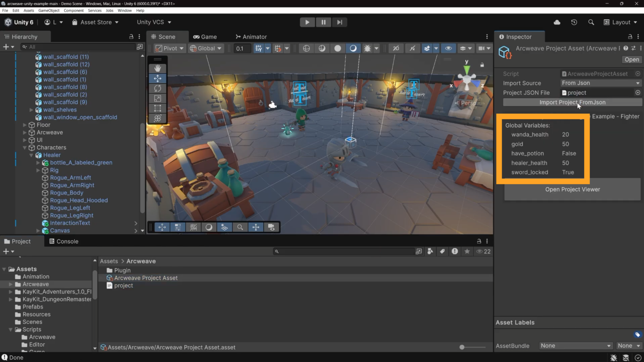Click the Open button in Inspector
Image resolution: width=644 pixels, height=362 pixels.
(632, 59)
